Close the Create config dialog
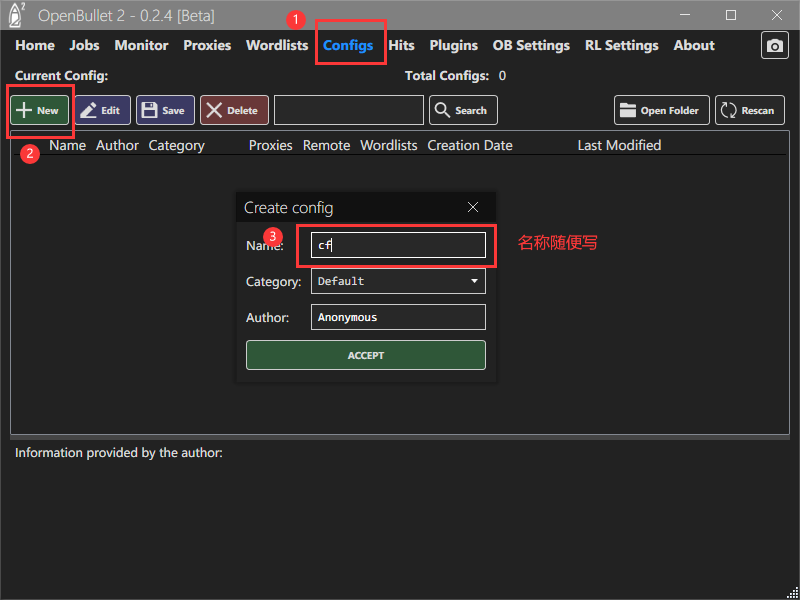This screenshot has height=600, width=800. click(x=473, y=208)
